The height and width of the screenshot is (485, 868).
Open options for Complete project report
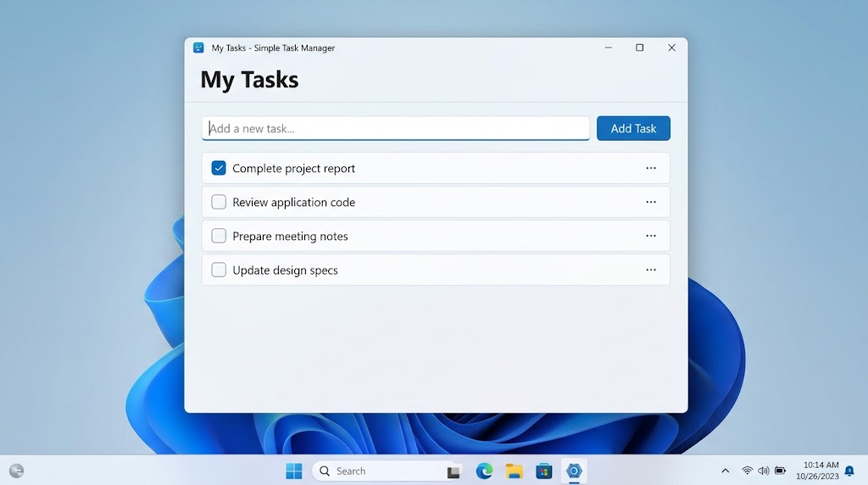(651, 168)
